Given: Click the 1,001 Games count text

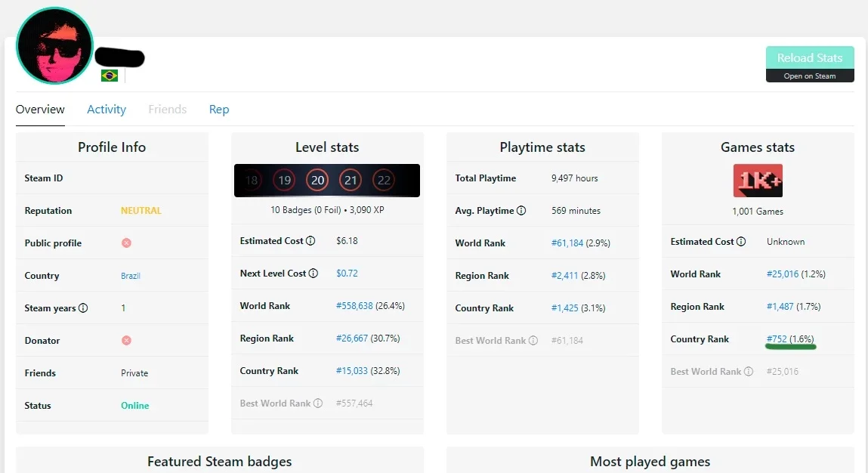Looking at the screenshot, I should (x=758, y=211).
